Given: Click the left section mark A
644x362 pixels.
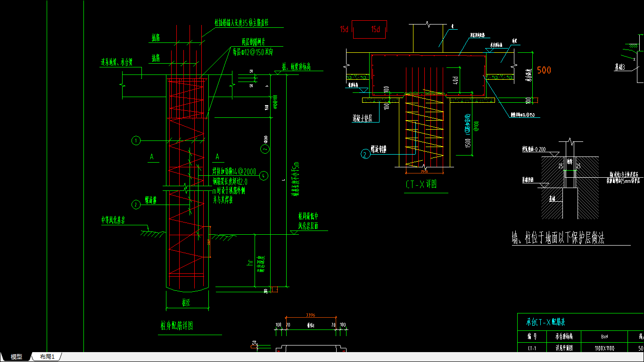Looking at the screenshot, I should [x=152, y=156].
